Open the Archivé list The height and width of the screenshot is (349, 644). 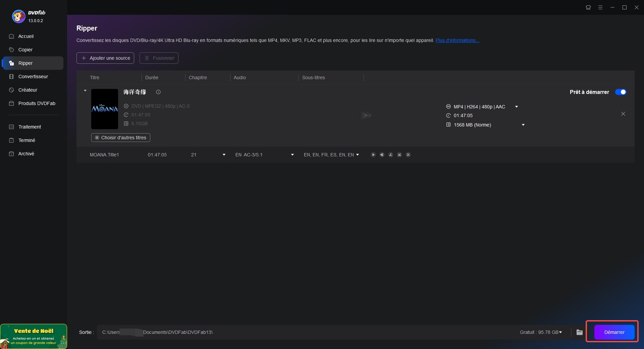[33, 154]
